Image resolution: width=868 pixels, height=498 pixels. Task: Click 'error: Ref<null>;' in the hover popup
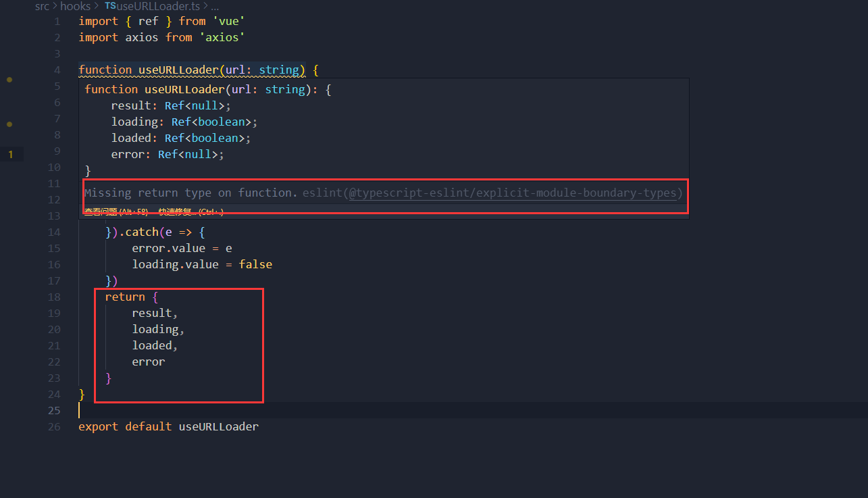pyautogui.click(x=168, y=154)
